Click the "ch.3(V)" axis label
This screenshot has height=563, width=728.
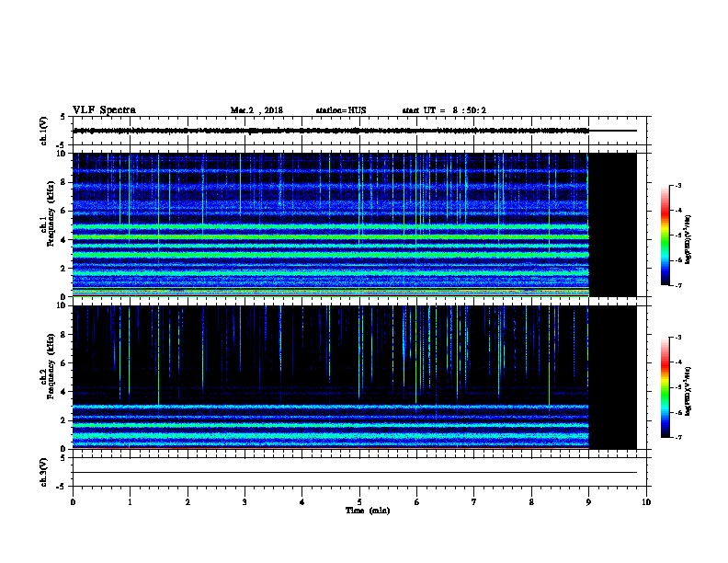click(x=43, y=473)
